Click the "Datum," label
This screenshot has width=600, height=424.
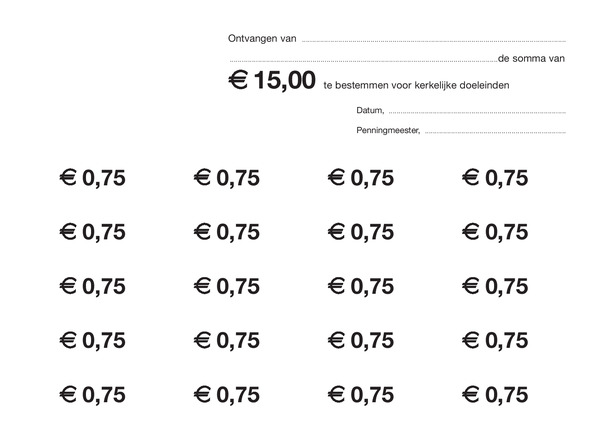click(370, 110)
